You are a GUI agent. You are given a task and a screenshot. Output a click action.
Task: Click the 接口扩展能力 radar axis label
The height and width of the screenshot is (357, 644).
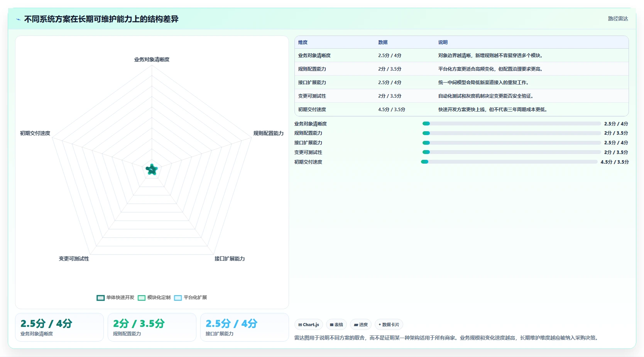230,259
